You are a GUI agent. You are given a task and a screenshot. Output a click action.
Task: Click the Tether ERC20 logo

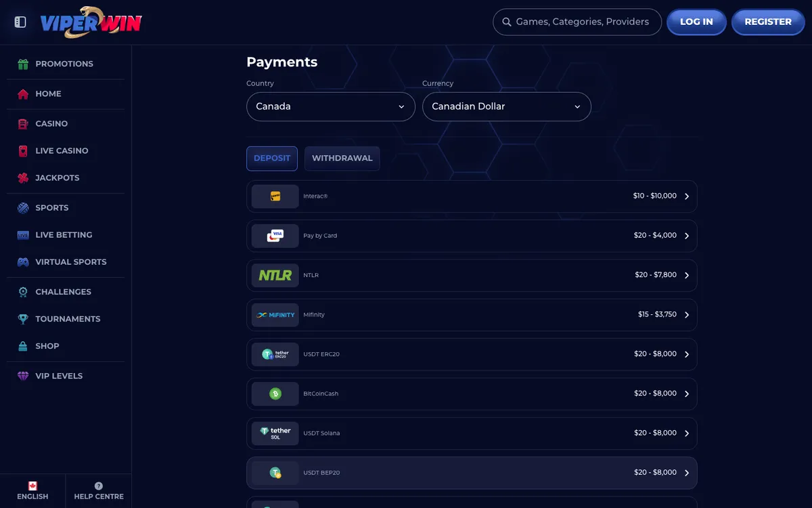[x=275, y=354]
